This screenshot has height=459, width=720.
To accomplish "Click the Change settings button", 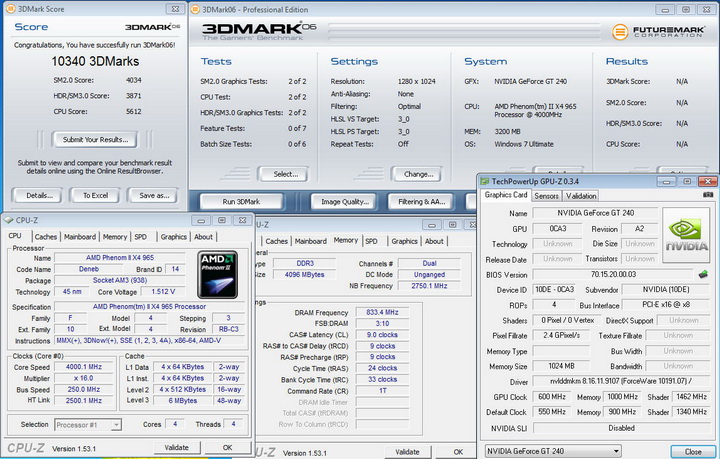I will tap(418, 174).
